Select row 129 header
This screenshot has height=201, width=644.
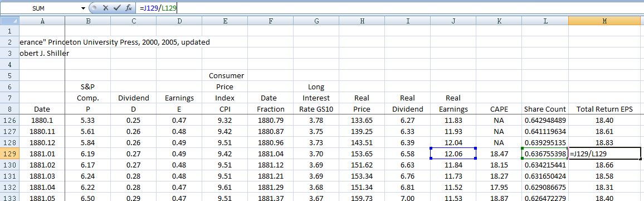9,154
